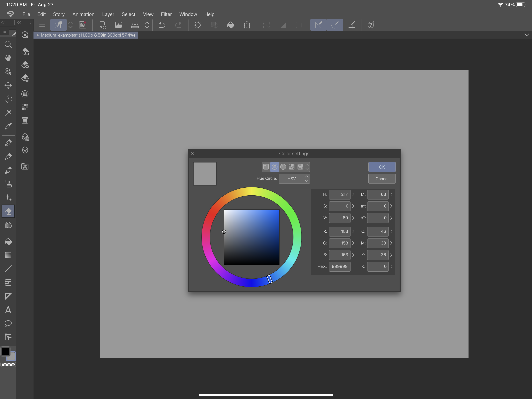Select the Text tool
This screenshot has width=532, height=399.
8,310
